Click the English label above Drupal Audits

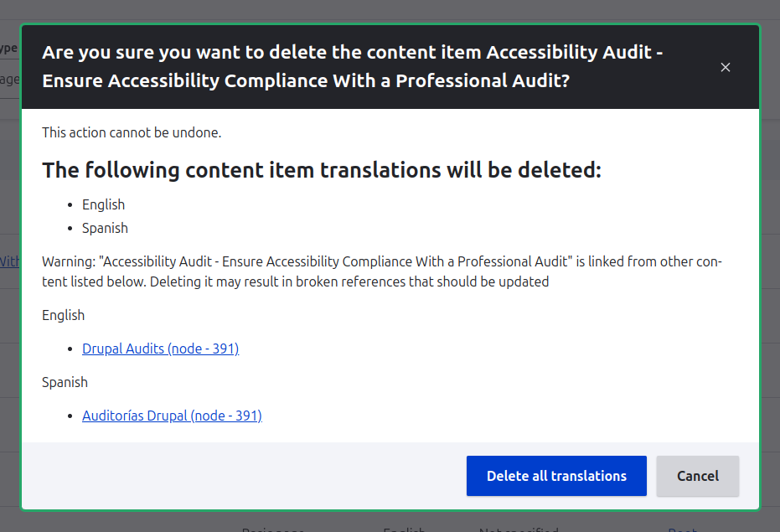(64, 315)
